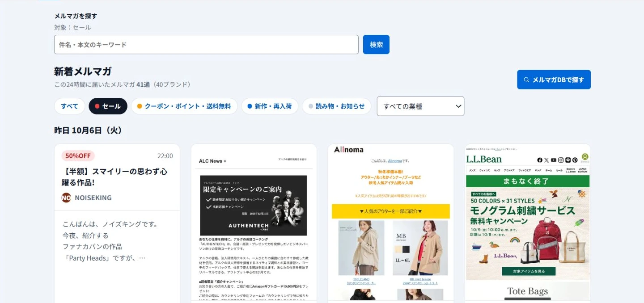Click the AUTHENTECH campaign banner image

254,205
